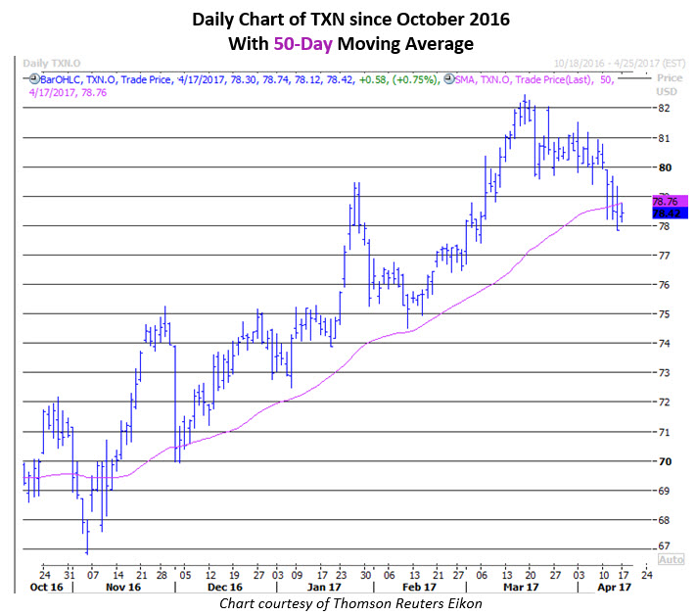Click the 81 price axis label

tap(664, 138)
